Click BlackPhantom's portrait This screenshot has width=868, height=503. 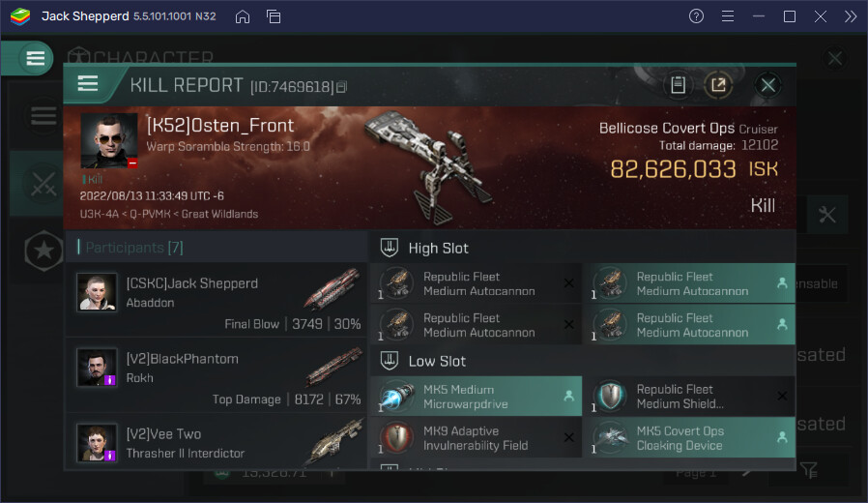(x=97, y=368)
